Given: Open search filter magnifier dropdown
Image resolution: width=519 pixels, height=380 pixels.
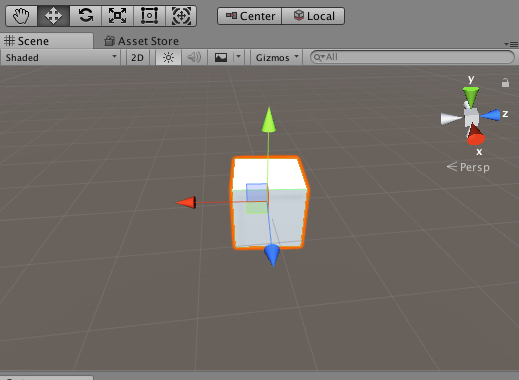Looking at the screenshot, I should [319, 57].
